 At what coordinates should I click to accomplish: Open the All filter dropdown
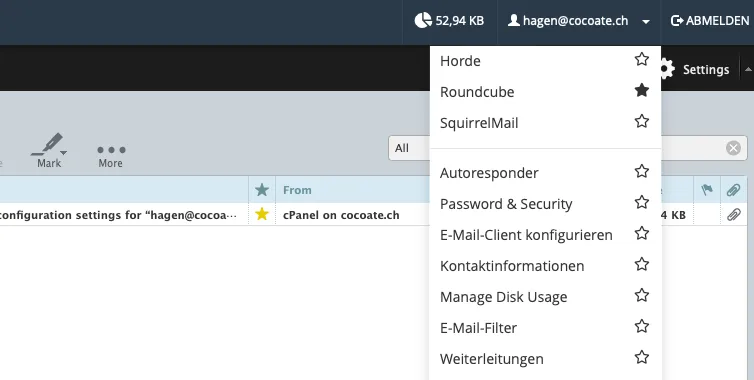point(409,148)
